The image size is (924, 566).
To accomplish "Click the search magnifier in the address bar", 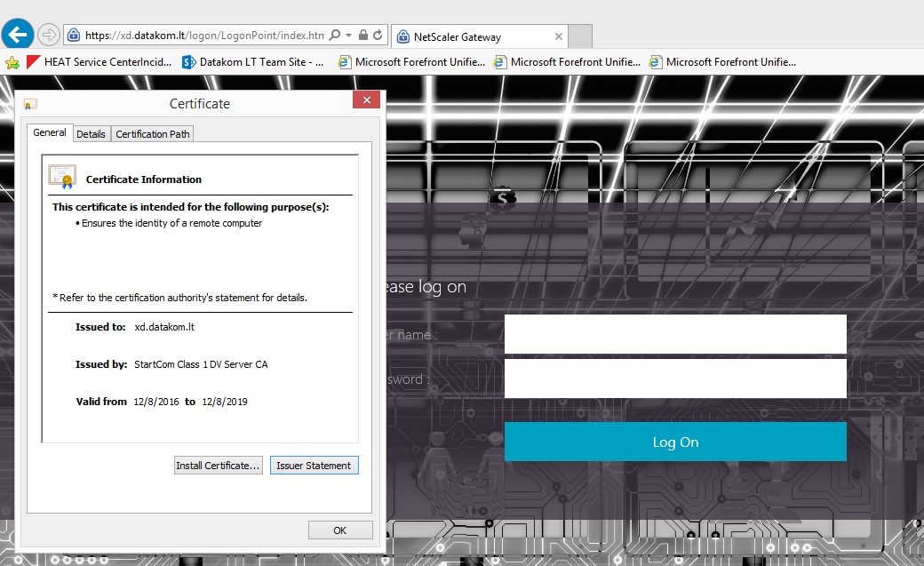I will (x=335, y=36).
